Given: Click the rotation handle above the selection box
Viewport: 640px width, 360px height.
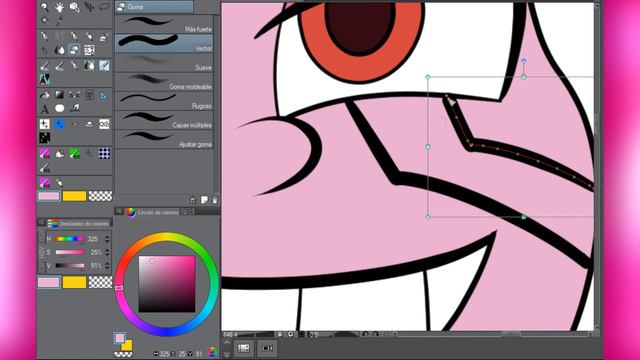Looking at the screenshot, I should [524, 61].
